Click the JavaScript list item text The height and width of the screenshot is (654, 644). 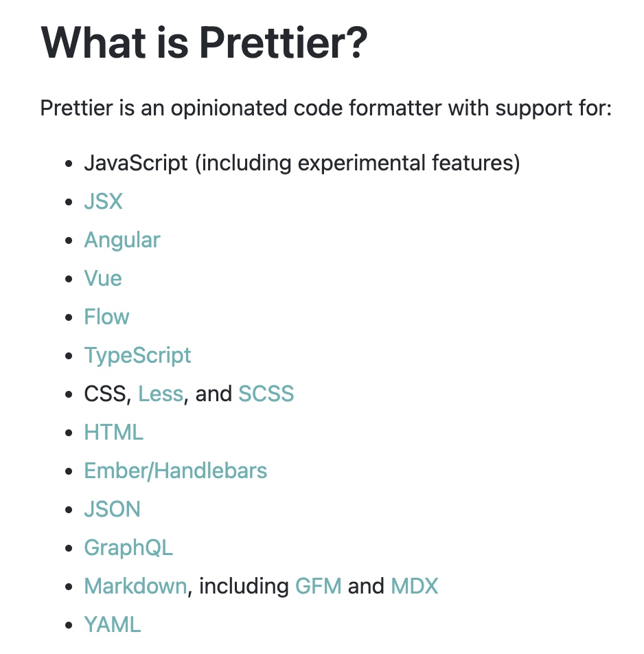[x=302, y=163]
